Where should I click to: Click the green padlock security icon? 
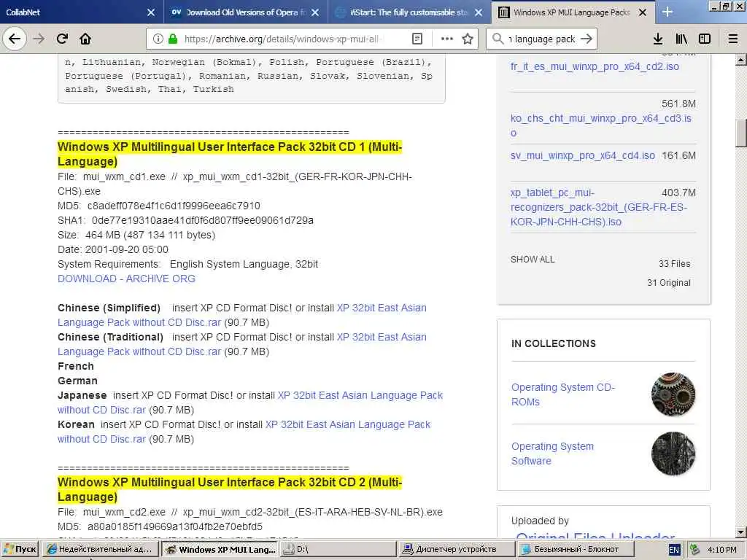pos(173,39)
